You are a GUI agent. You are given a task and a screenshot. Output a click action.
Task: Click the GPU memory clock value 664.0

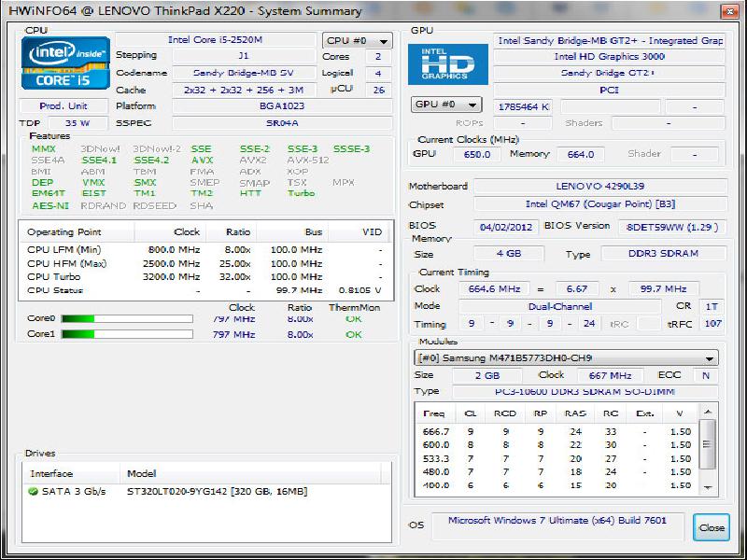pyautogui.click(x=580, y=154)
